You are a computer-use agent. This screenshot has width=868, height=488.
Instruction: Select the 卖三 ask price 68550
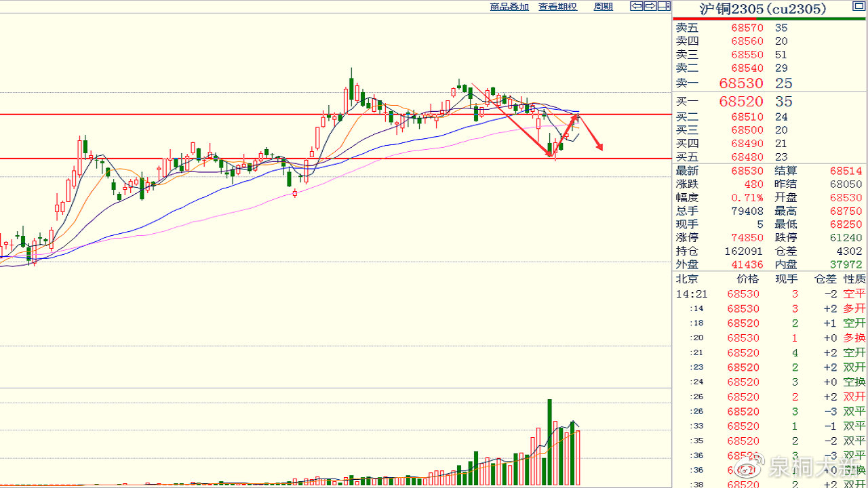coord(747,55)
